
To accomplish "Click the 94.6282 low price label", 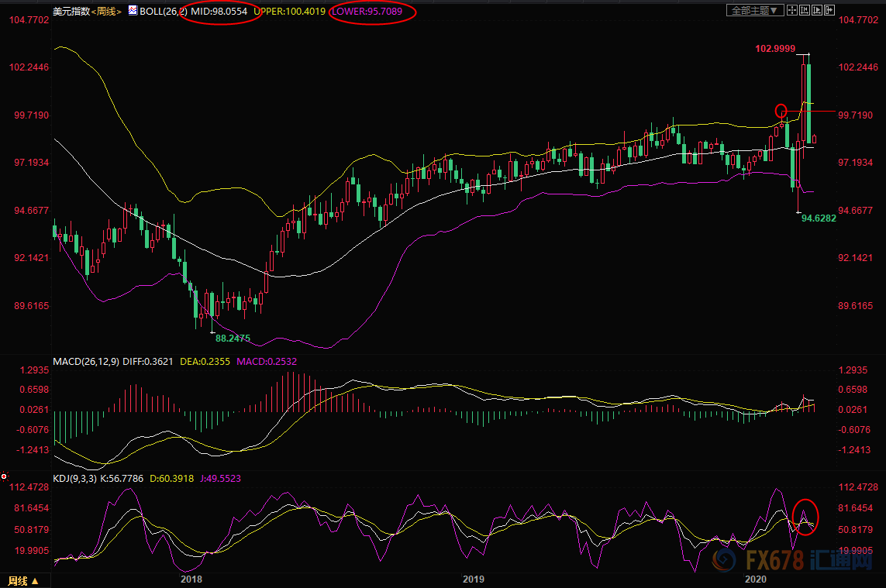I will click(x=819, y=219).
